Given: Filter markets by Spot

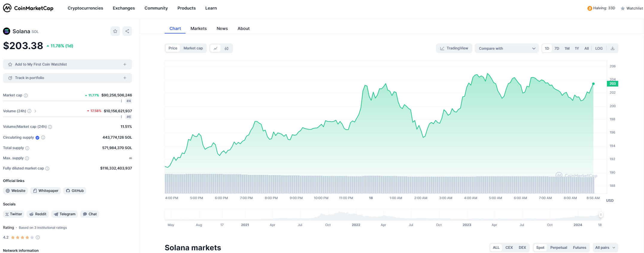Looking at the screenshot, I should [540, 248].
